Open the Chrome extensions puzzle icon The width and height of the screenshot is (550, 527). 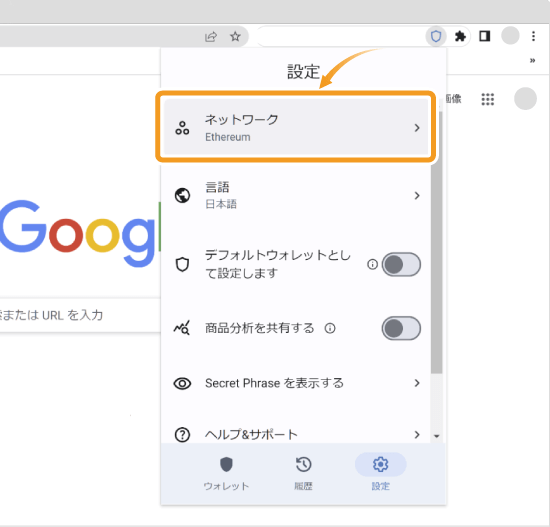click(x=460, y=36)
